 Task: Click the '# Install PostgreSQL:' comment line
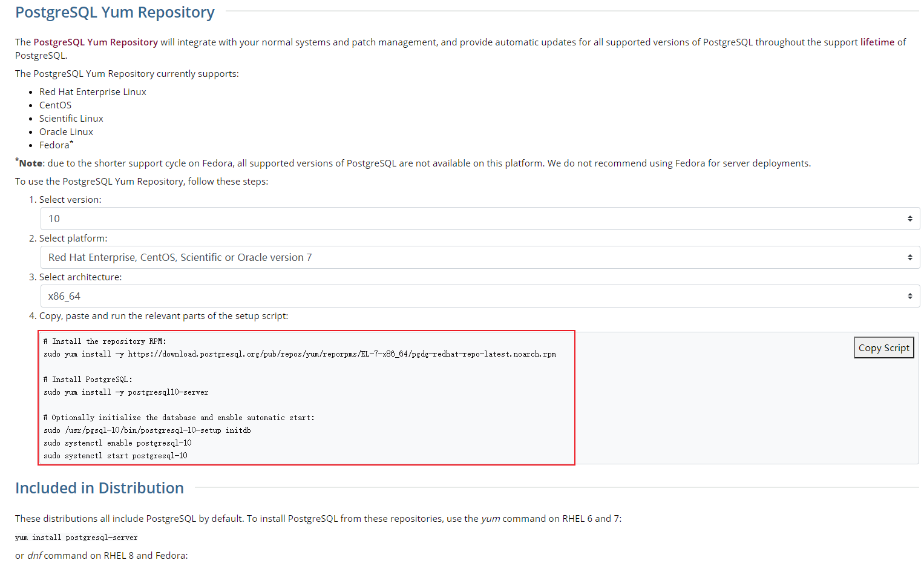[88, 380]
